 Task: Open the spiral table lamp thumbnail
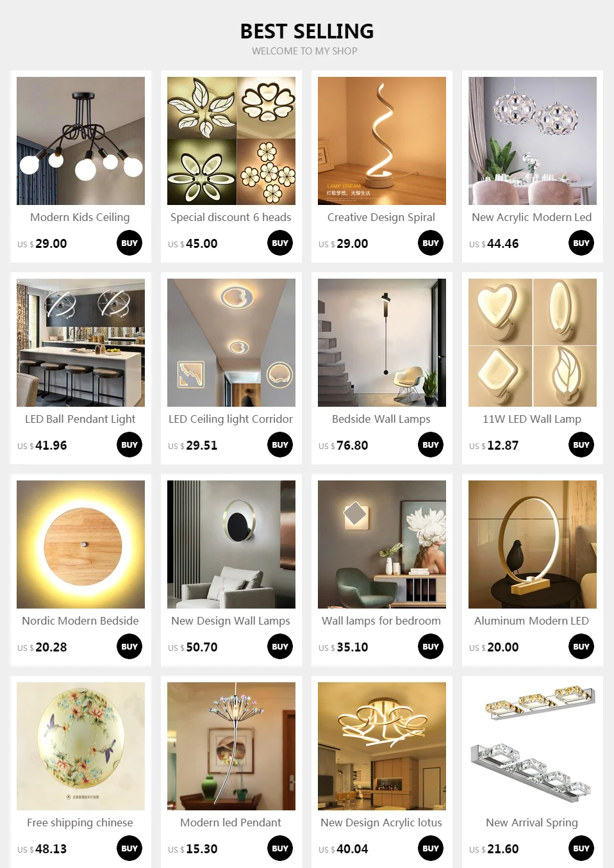(382, 141)
